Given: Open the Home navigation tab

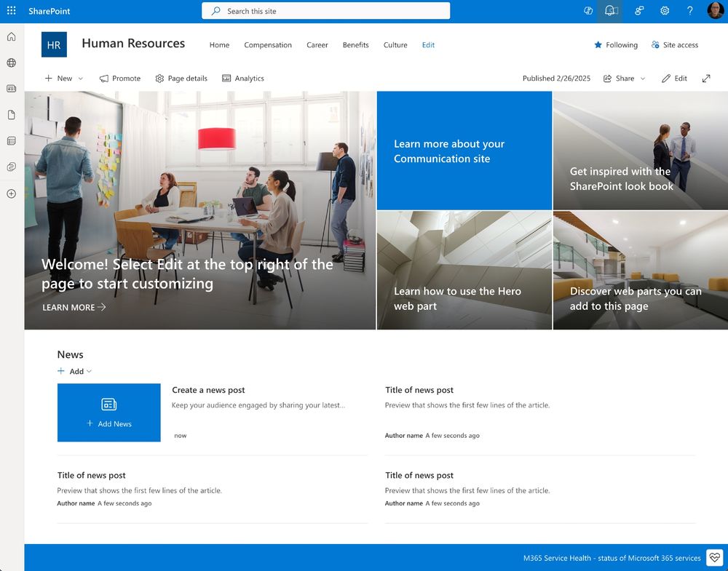Looking at the screenshot, I should tap(219, 45).
